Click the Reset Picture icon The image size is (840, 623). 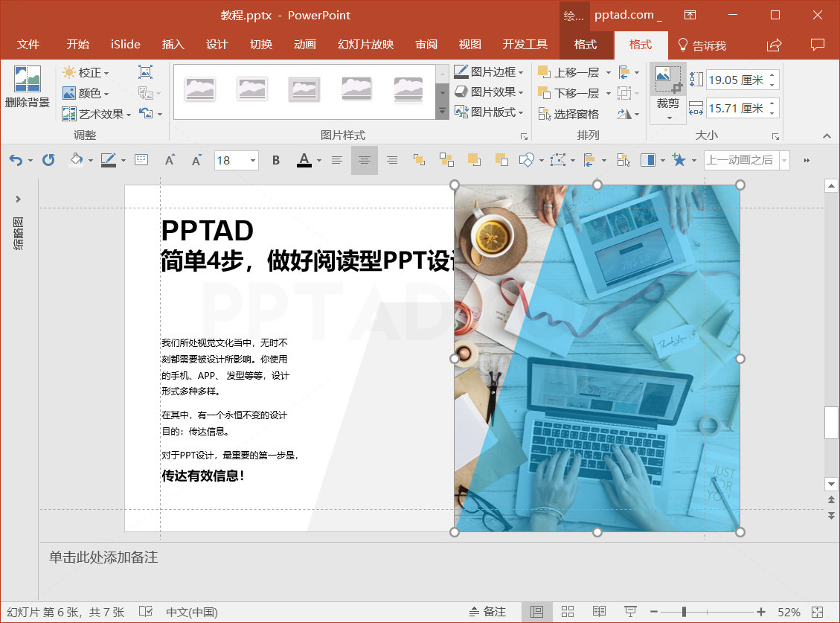point(146,113)
